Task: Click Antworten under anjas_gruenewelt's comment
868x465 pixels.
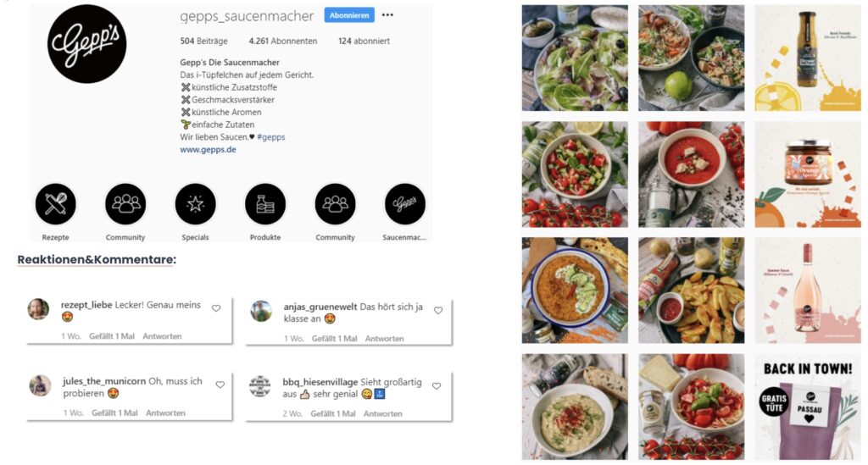Action: pyautogui.click(x=384, y=339)
